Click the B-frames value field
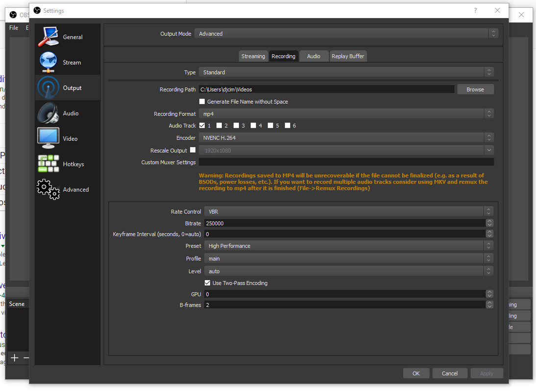 point(344,304)
